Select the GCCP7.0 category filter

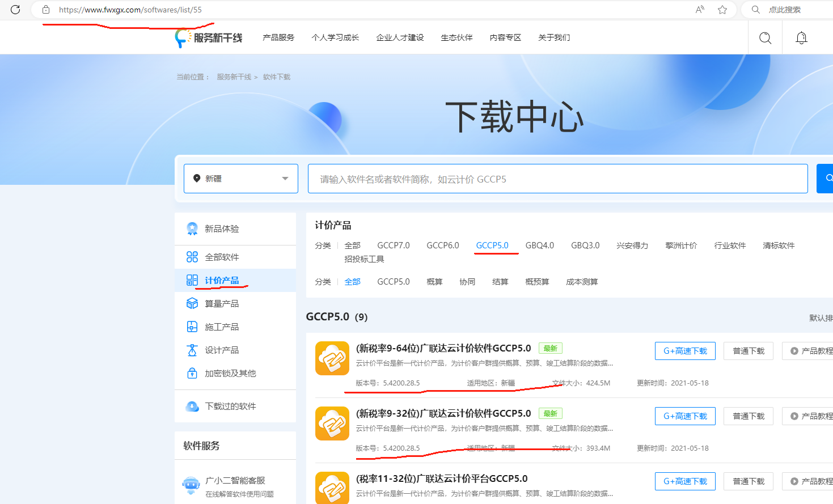point(394,245)
